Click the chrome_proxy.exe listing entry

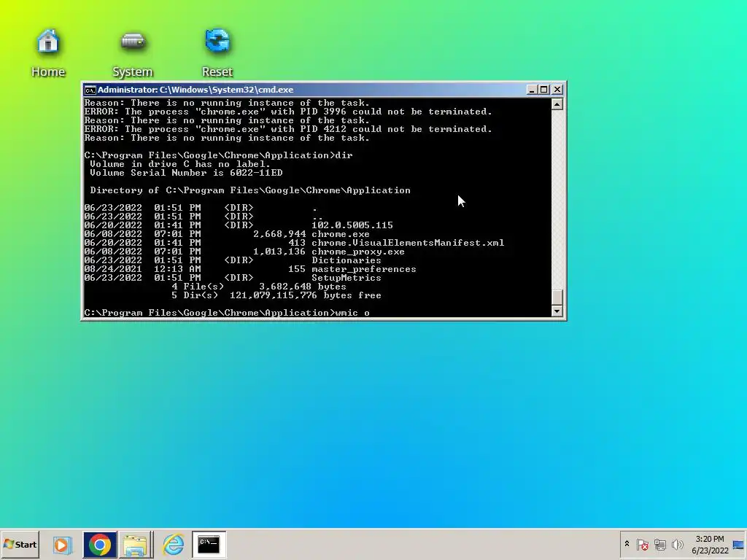click(357, 252)
